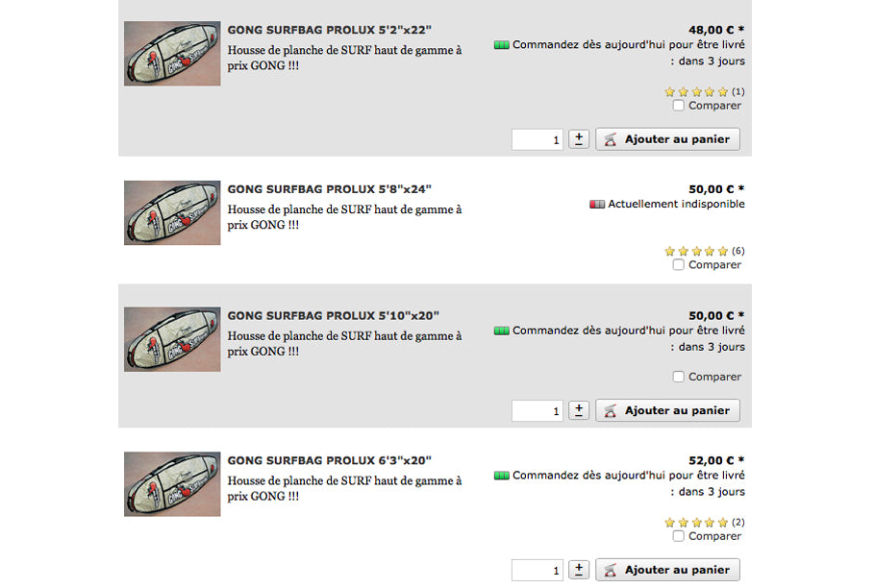
Task: Click quantity plus/minus stepper for PROLUX 6'3"x20"
Action: point(579,570)
